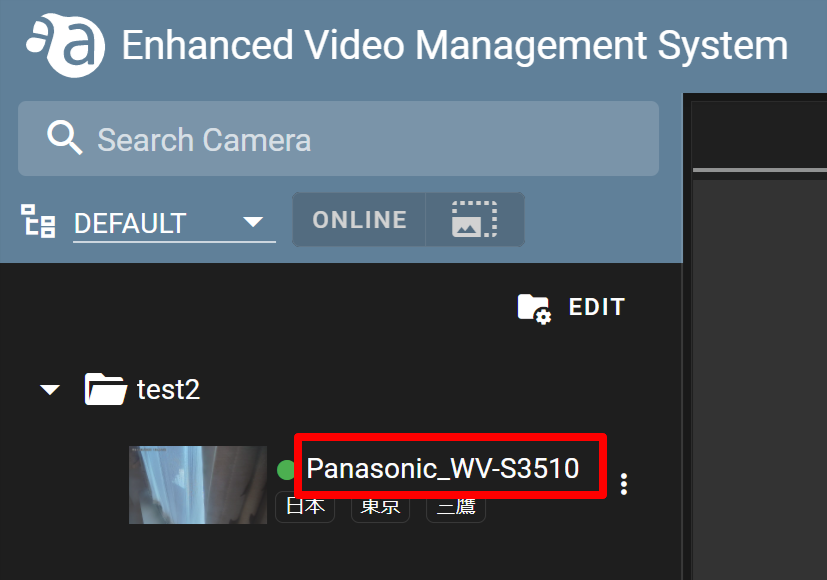Toggle the ONLINE filter button
This screenshot has height=580, width=827.
click(359, 219)
